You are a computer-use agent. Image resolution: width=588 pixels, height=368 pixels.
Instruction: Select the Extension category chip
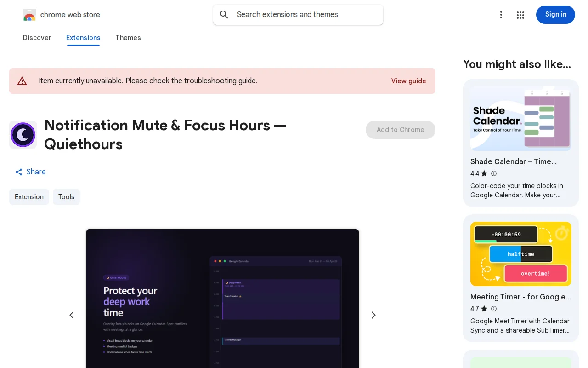[29, 197]
